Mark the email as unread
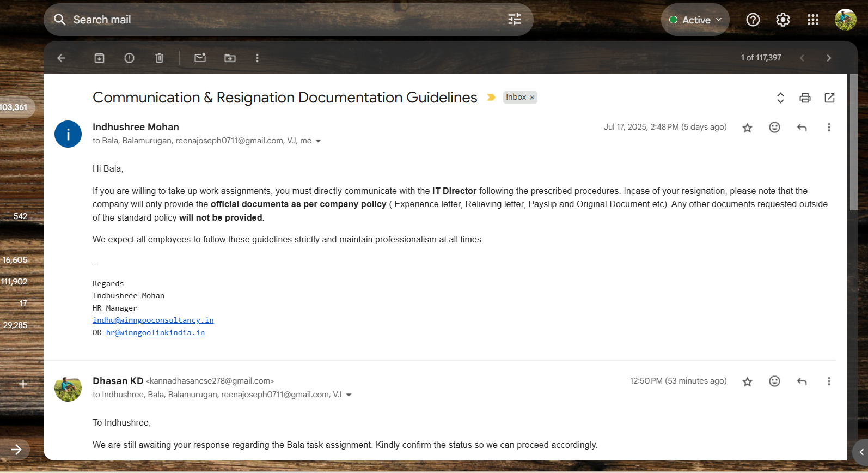 (200, 58)
